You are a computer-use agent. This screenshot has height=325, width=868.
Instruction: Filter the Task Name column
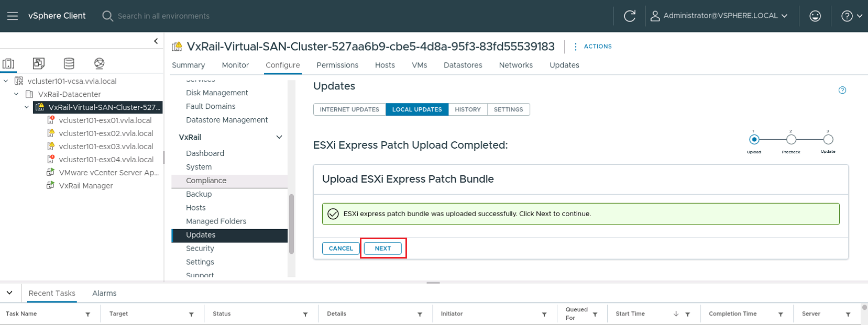coord(88,315)
